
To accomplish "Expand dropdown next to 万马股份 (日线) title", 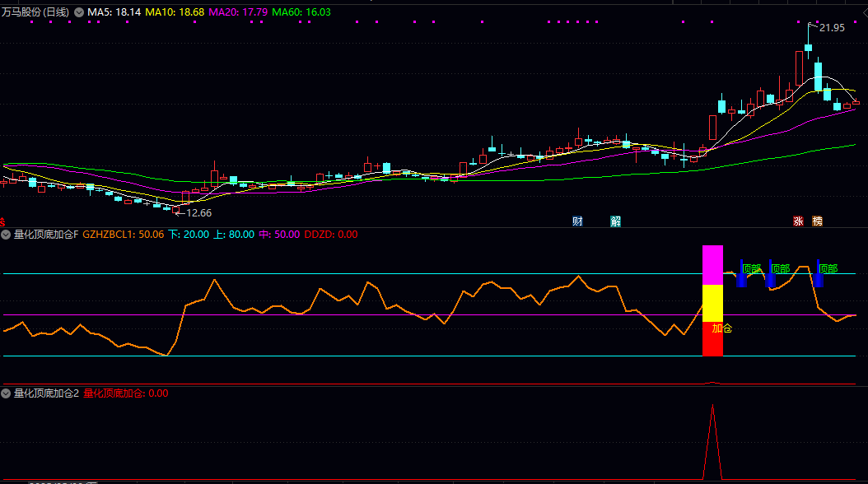I will [79, 12].
